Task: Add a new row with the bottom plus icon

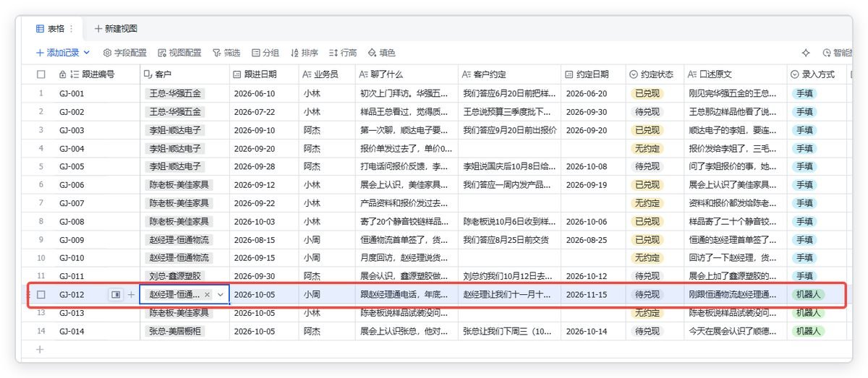Action: [40, 349]
